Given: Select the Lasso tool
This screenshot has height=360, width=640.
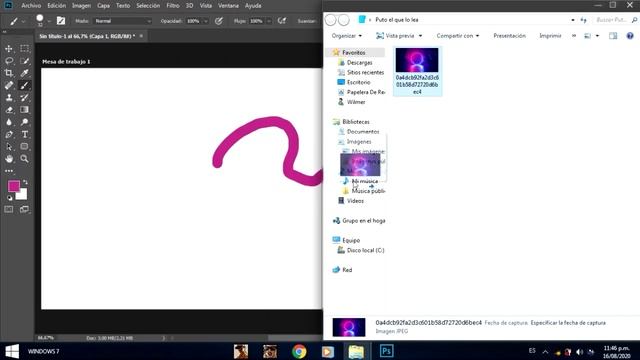Looking at the screenshot, I should point(9,61).
